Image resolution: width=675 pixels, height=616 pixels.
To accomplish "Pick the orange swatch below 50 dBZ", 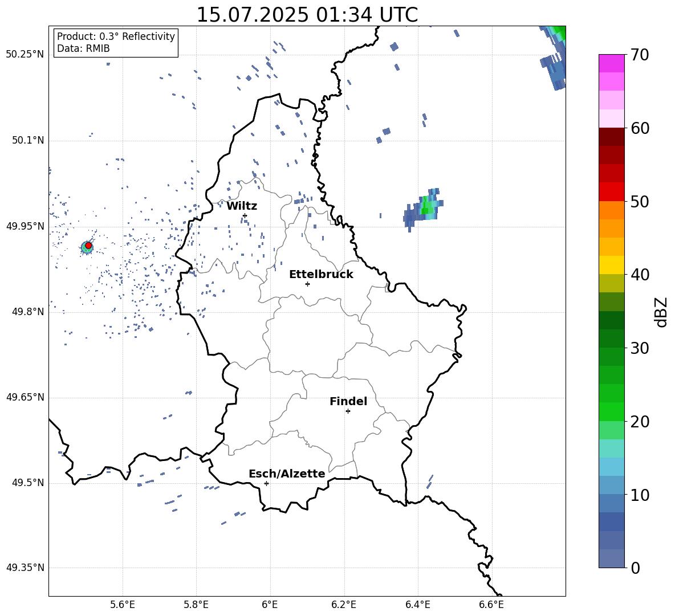I will (611, 210).
